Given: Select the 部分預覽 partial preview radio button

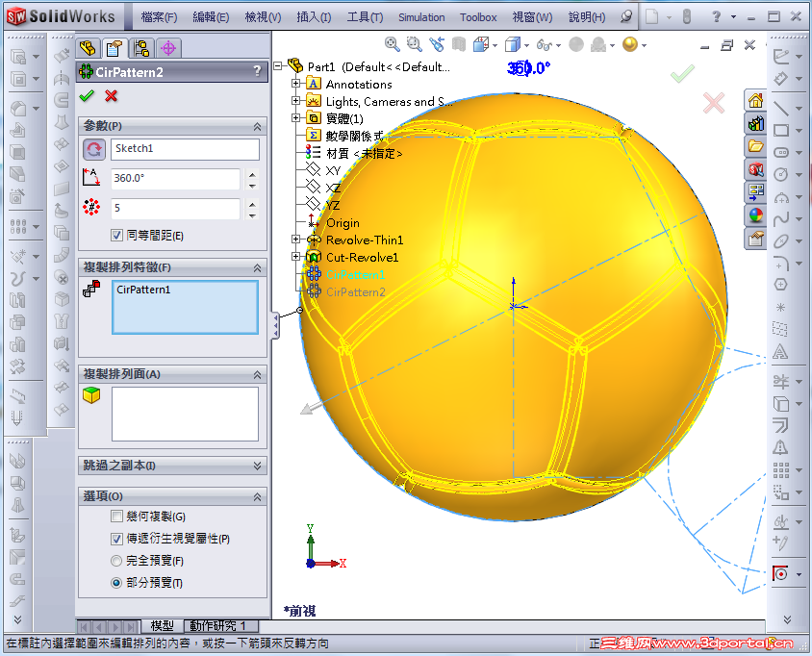Looking at the screenshot, I should 116,583.
